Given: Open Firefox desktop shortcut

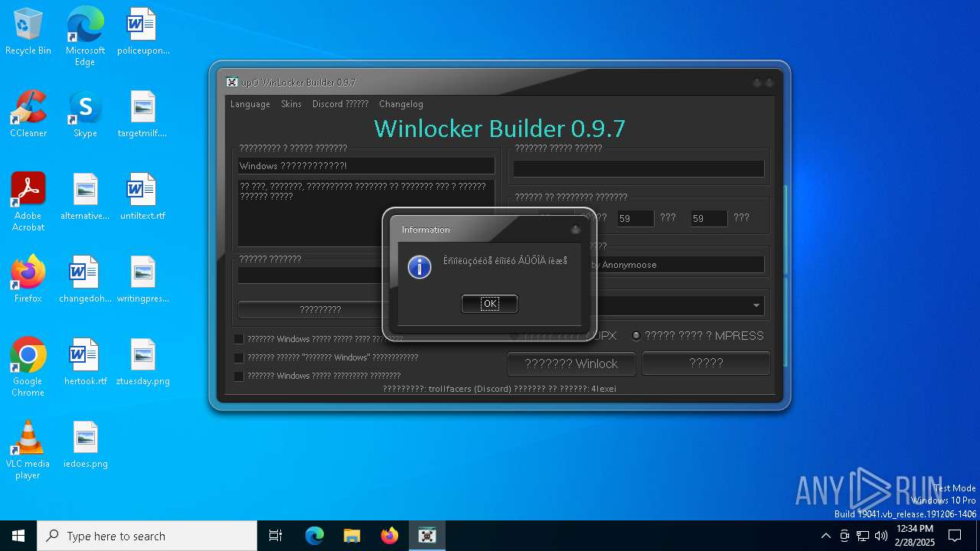Looking at the screenshot, I should pos(28,280).
